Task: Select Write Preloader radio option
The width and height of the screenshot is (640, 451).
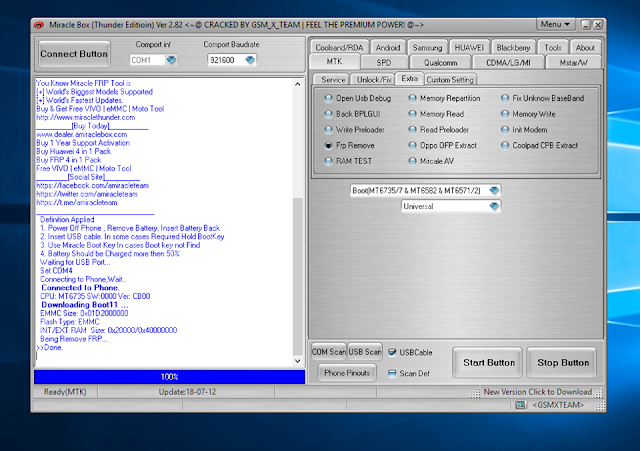Action: click(x=328, y=130)
